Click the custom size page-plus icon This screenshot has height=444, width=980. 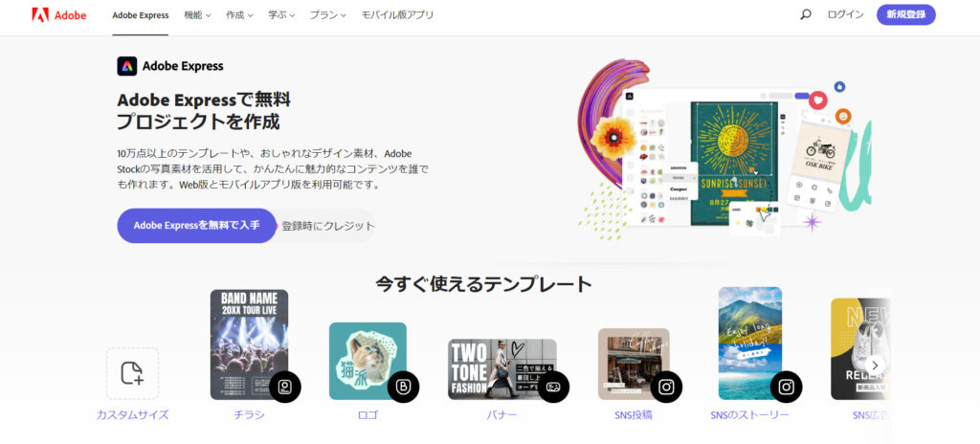pos(132,373)
